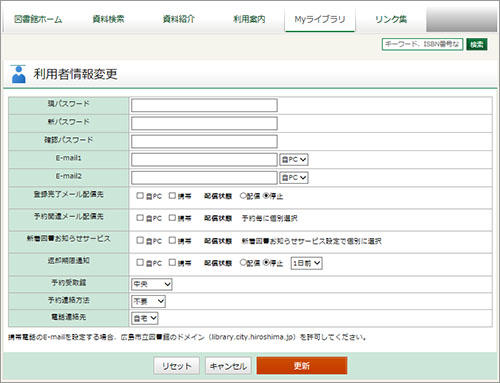The width and height of the screenshot is (500, 383).
Task: Open the 図書館ホーム tab
Action: [x=38, y=19]
